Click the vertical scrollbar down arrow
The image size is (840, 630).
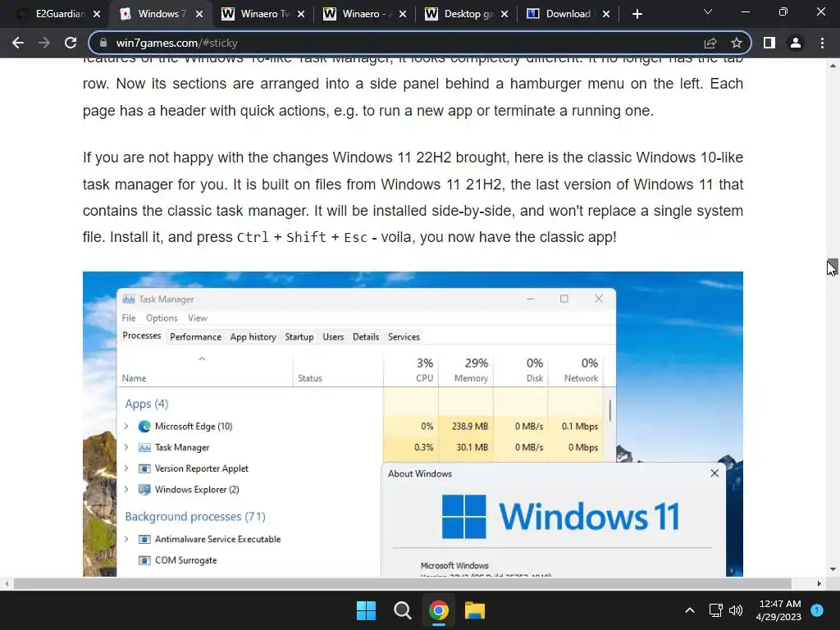[833, 569]
